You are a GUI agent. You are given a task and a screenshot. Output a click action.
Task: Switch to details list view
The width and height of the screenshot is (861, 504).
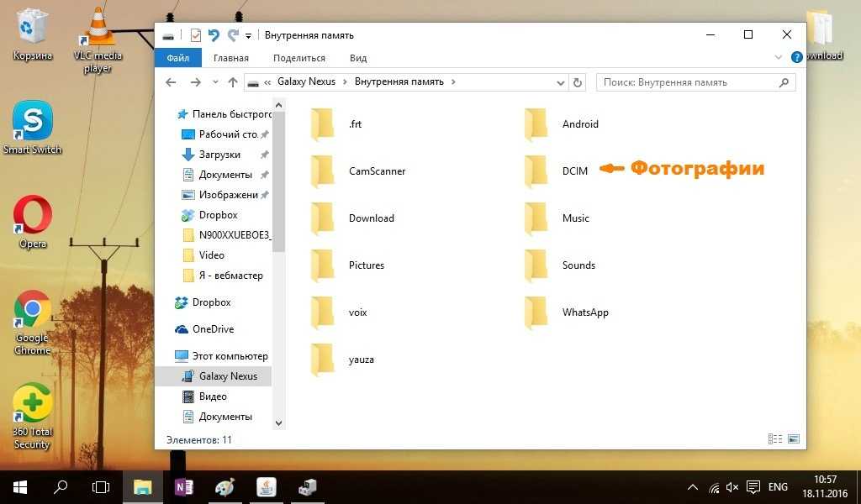coord(774,439)
